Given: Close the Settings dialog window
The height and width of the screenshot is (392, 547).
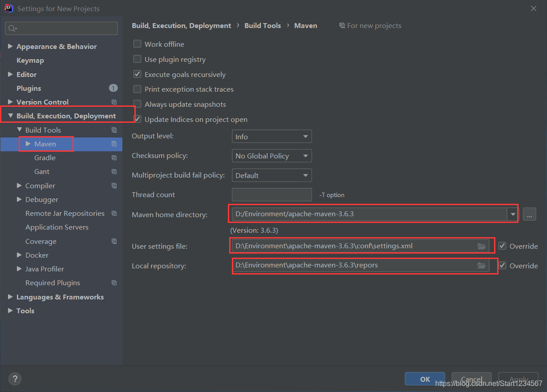Looking at the screenshot, I should (534, 8).
